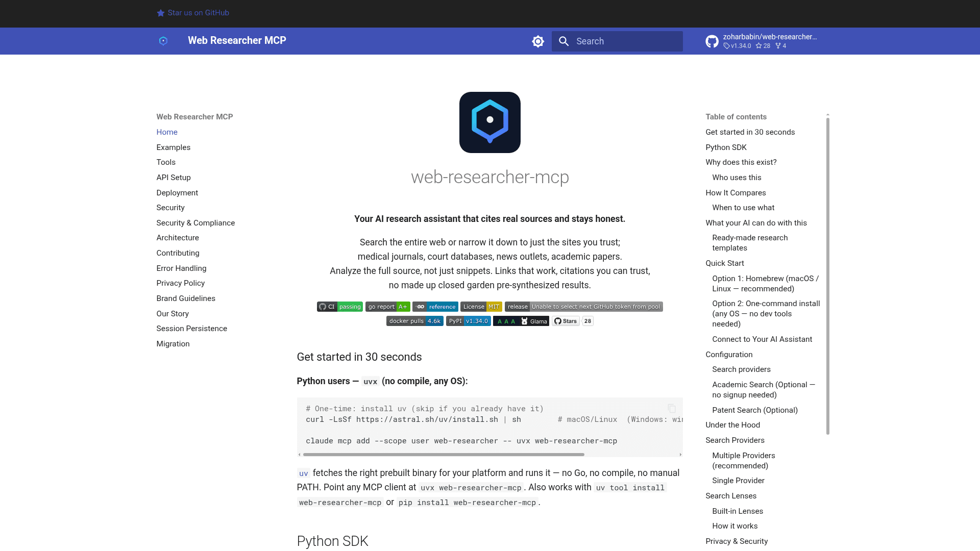This screenshot has width=980, height=551.
Task: Open the Architecture page in the sidebar
Action: (178, 238)
